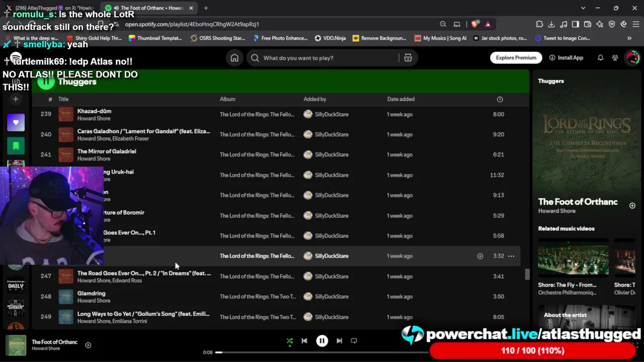Open a new browser tab

point(206,8)
